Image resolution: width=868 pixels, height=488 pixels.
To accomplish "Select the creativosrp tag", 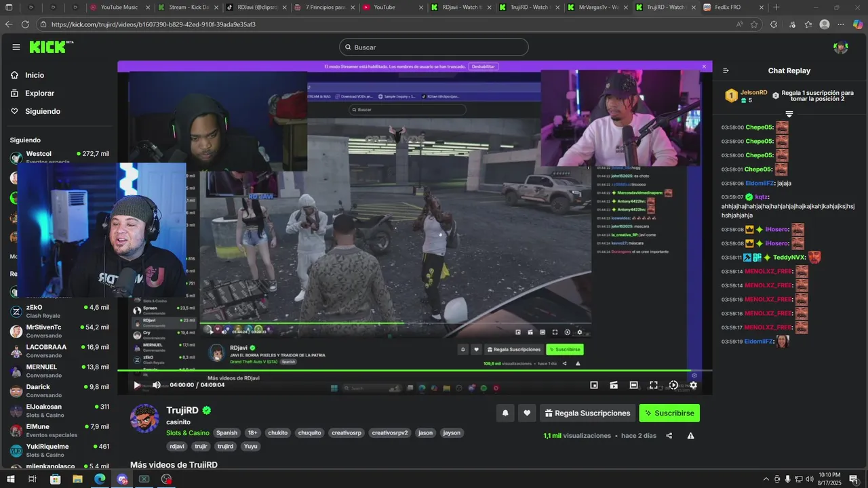I will pos(347,433).
